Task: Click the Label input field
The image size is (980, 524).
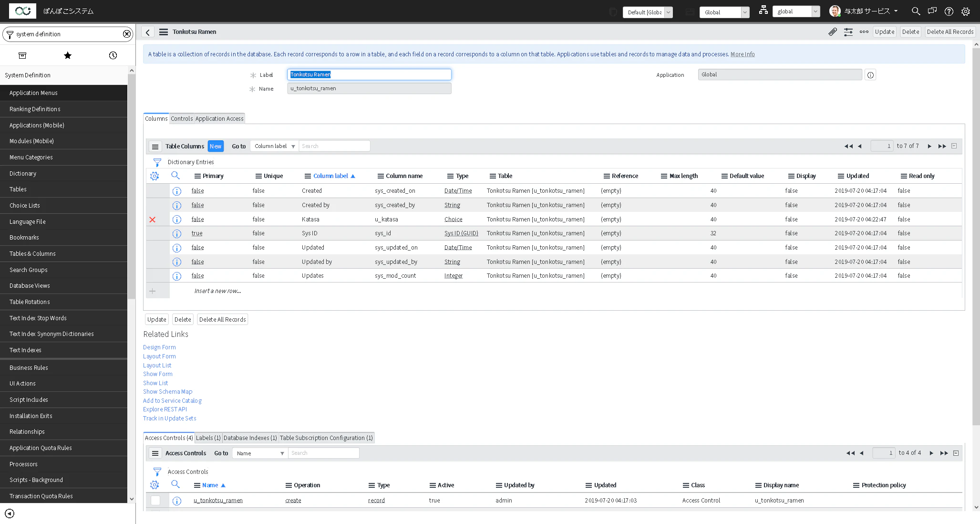Action: [369, 74]
